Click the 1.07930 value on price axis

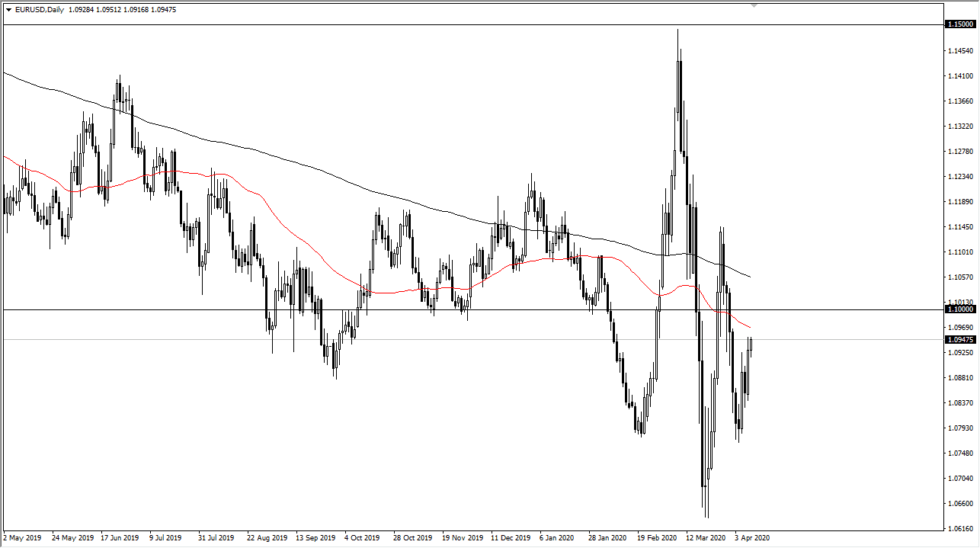(961, 428)
